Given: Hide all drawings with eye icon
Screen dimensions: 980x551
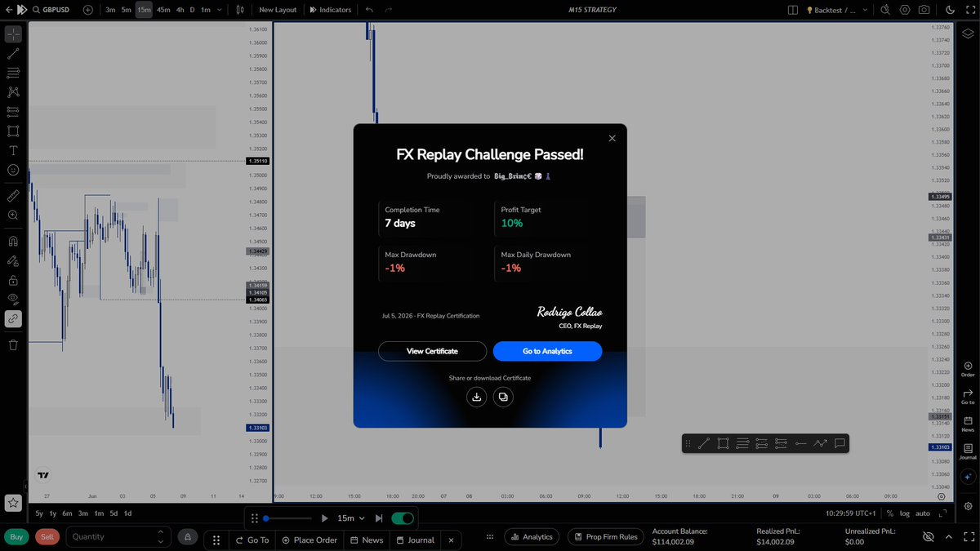Looking at the screenshot, I should point(13,299).
